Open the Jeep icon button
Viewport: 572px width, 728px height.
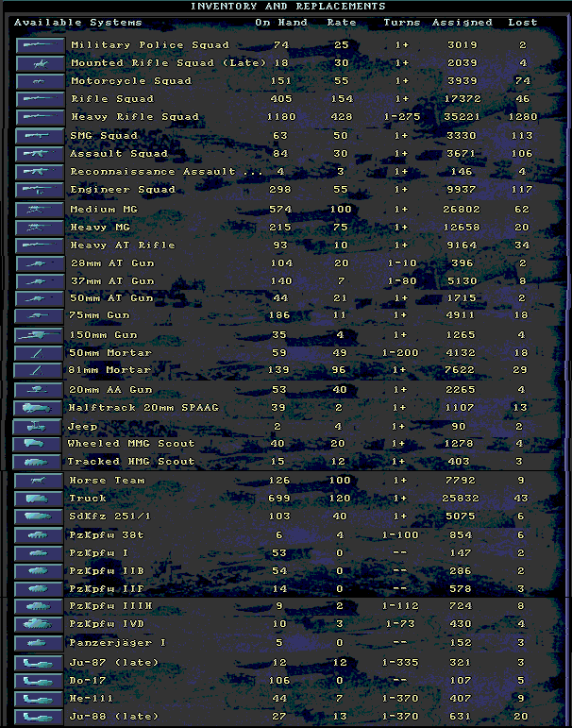click(38, 426)
